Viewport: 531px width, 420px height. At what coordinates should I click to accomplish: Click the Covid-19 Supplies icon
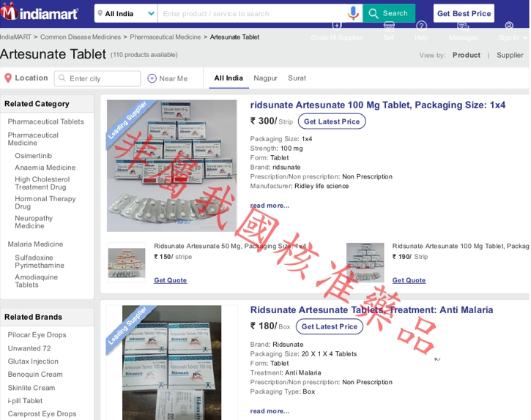337,26
